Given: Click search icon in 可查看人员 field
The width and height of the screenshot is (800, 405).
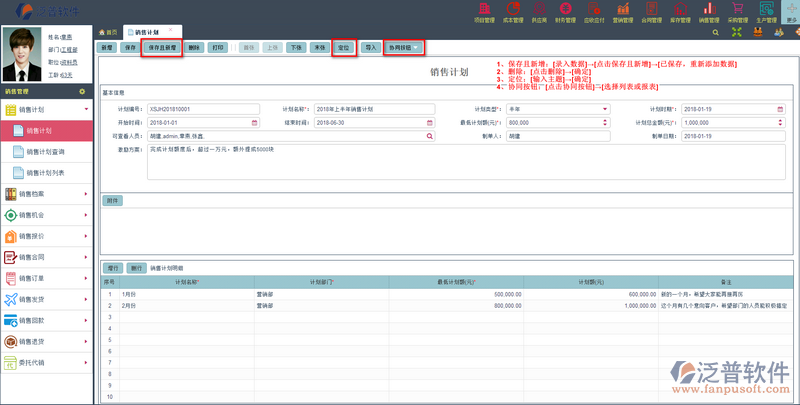Looking at the screenshot, I should tap(430, 135).
